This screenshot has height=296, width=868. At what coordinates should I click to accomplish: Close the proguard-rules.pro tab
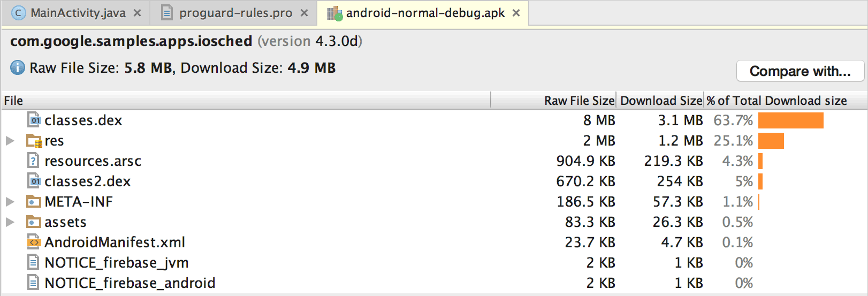(304, 13)
